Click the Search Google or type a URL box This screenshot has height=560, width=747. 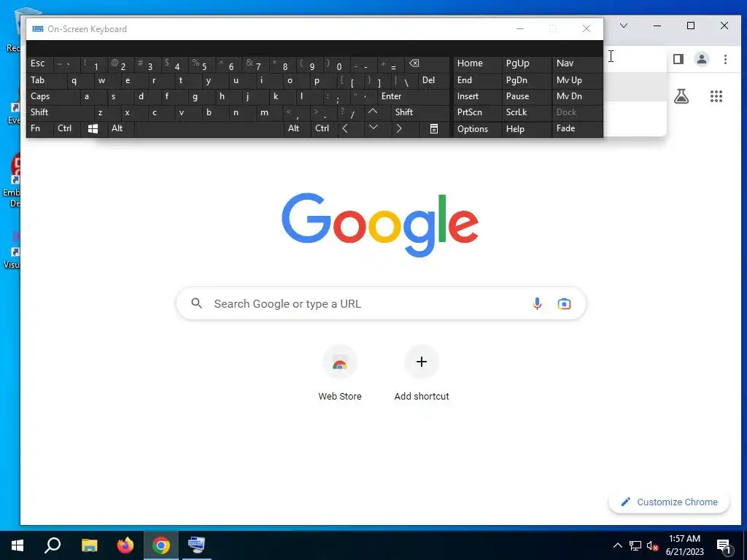[381, 304]
